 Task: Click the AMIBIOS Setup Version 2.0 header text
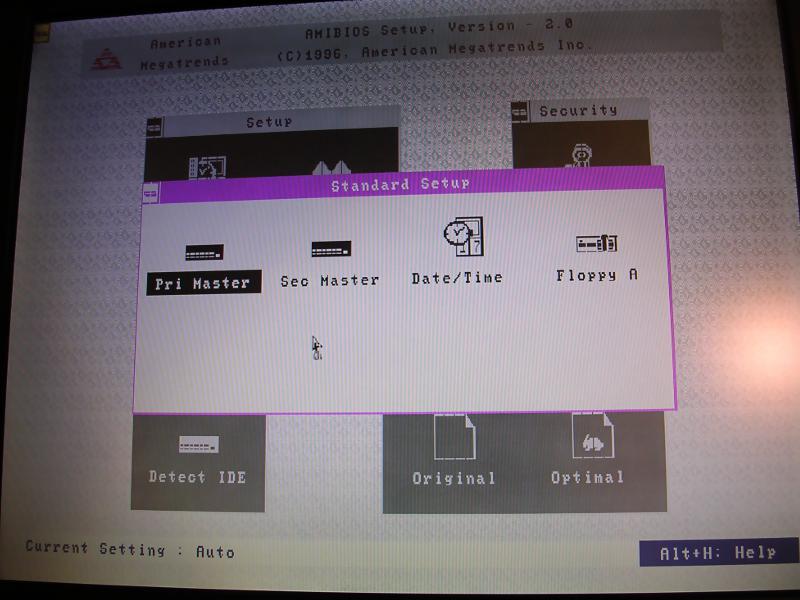[439, 29]
